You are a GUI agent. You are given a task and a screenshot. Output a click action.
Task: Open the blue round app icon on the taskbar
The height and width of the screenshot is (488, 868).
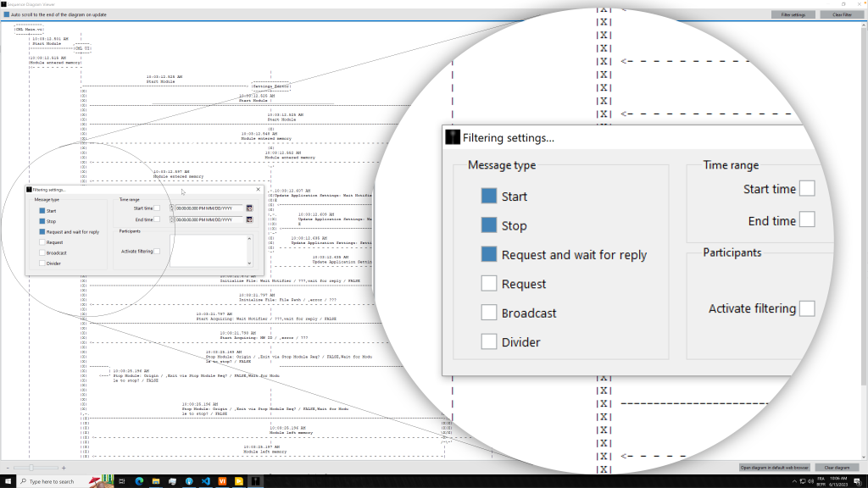pos(189,481)
